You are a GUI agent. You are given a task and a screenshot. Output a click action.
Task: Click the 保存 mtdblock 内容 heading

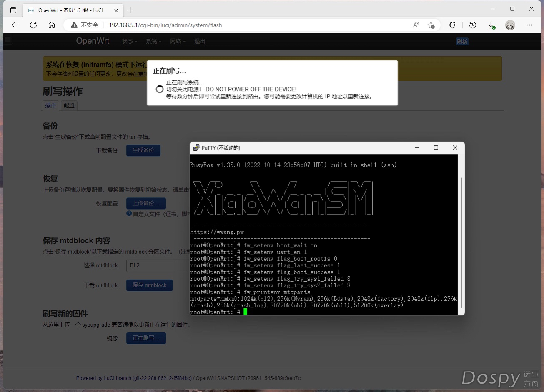point(77,241)
